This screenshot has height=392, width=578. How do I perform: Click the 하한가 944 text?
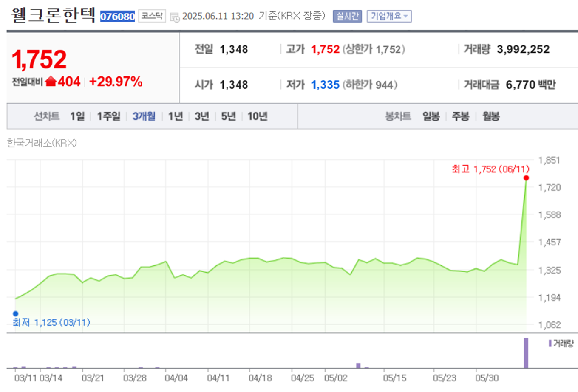(x=370, y=85)
